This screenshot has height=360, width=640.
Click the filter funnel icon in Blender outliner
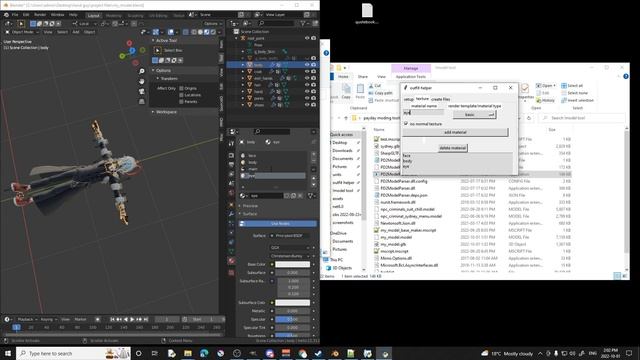pos(303,24)
